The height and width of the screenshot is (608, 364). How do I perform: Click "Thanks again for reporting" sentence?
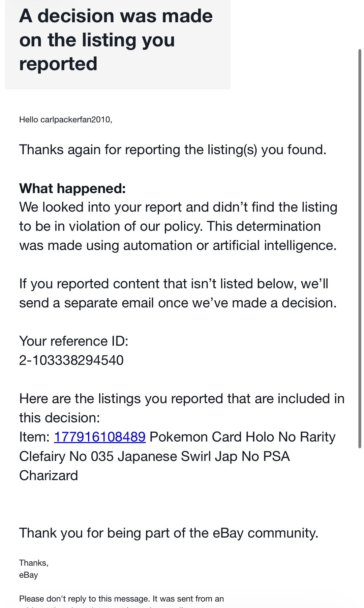(173, 149)
